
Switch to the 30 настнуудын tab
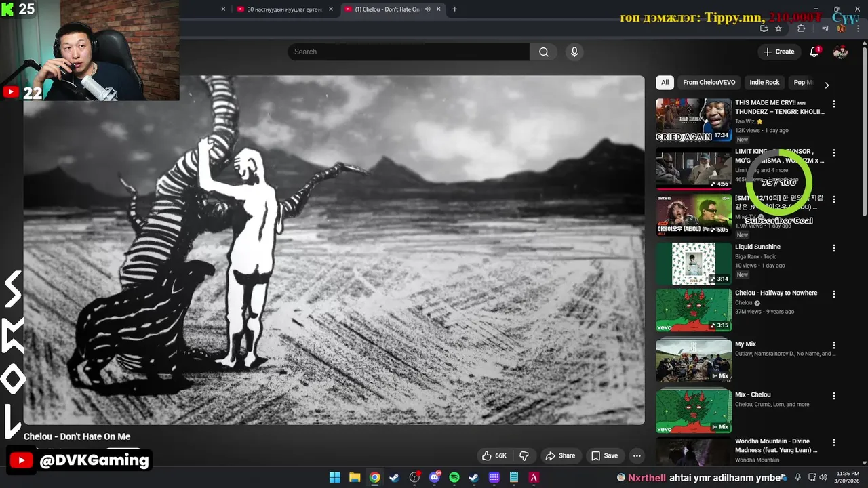coord(284,9)
